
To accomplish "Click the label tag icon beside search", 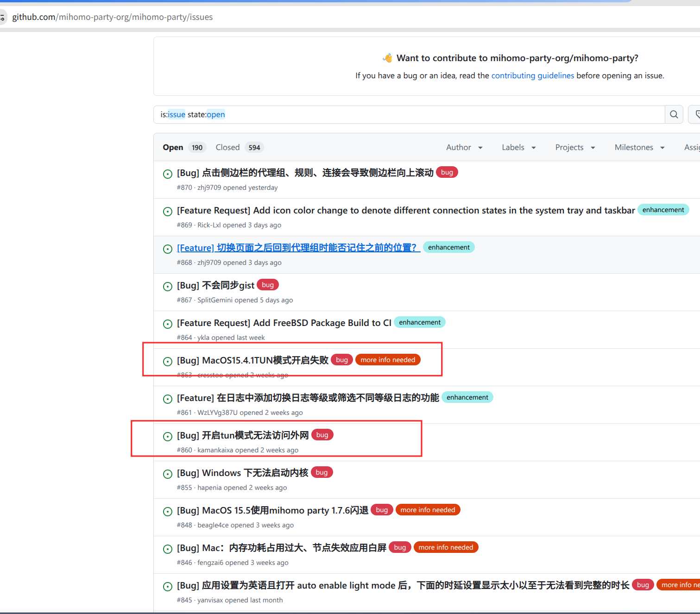I will point(696,114).
